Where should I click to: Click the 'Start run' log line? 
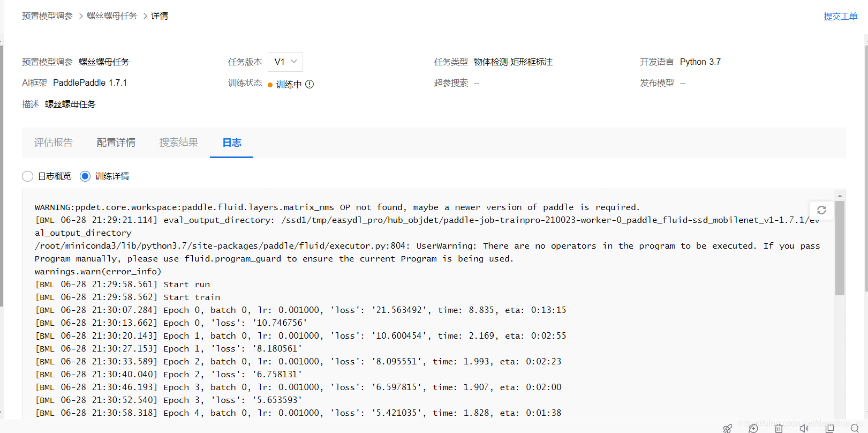(x=123, y=285)
